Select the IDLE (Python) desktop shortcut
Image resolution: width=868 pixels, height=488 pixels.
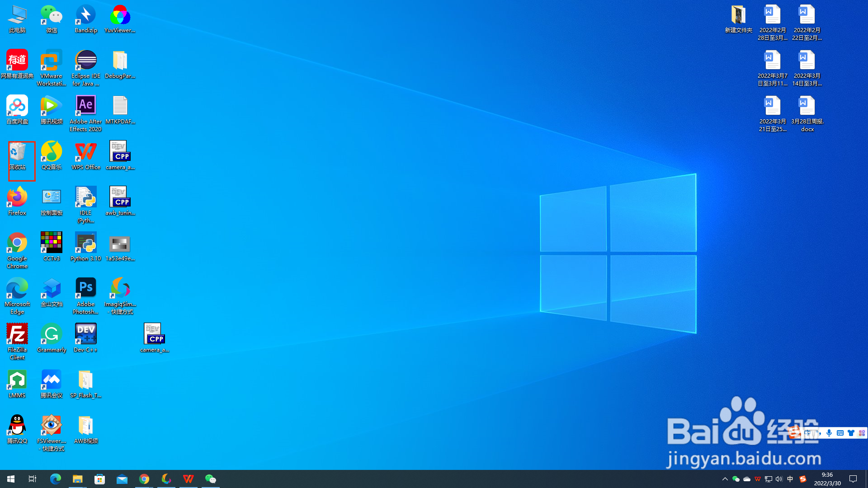pyautogui.click(x=86, y=205)
